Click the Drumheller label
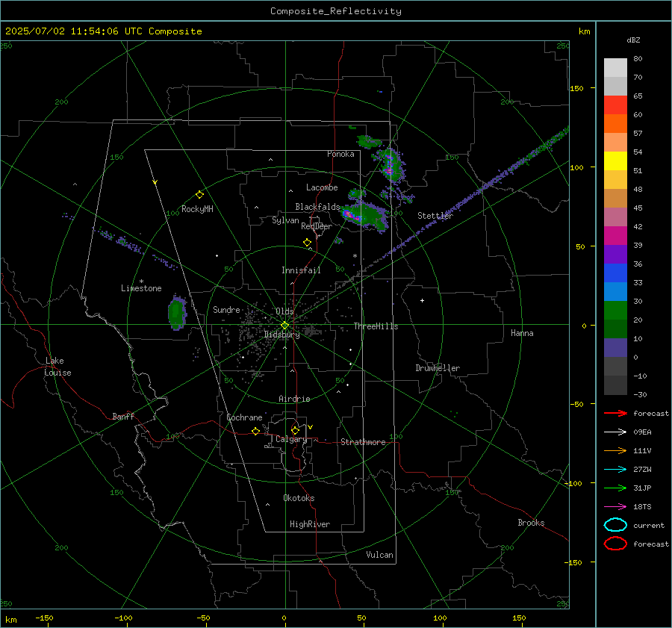 [438, 368]
